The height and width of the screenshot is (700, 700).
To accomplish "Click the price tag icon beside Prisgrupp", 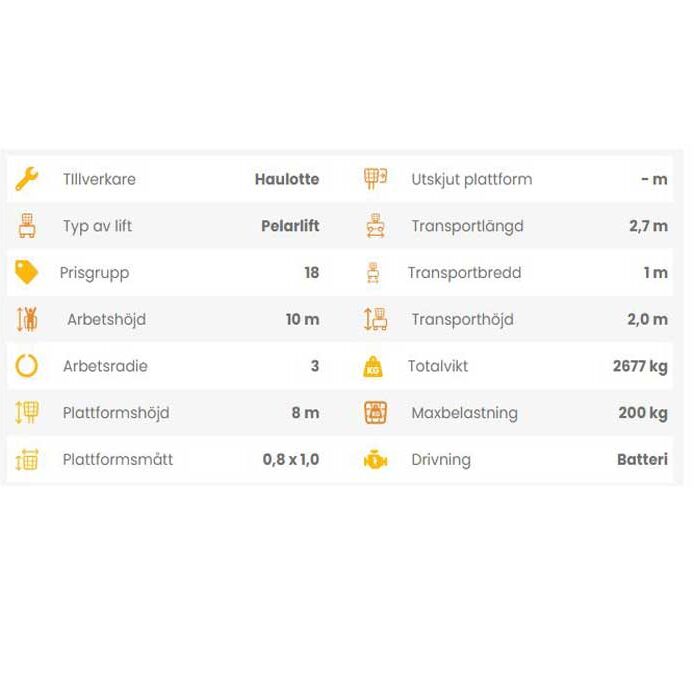I will pos(27,273).
